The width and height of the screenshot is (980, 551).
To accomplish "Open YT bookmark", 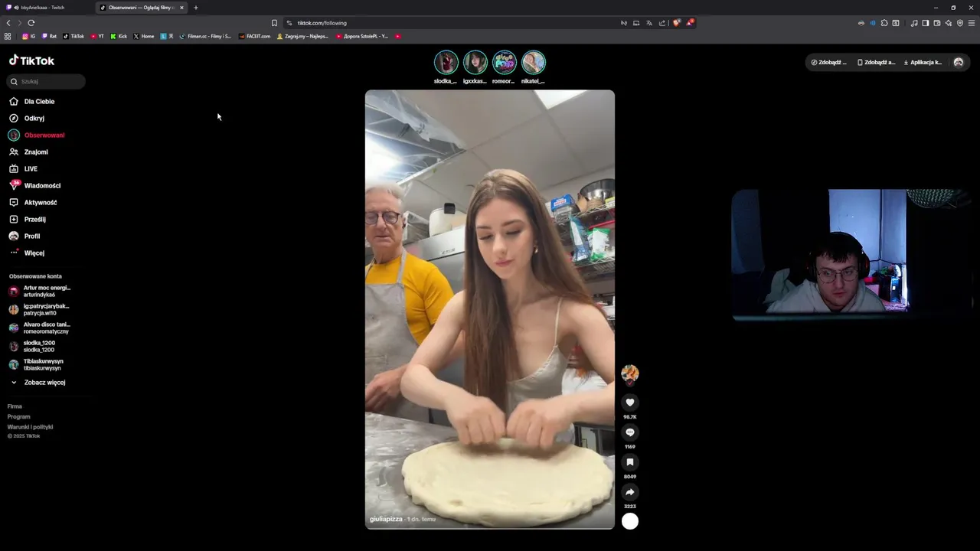I will tap(97, 36).
